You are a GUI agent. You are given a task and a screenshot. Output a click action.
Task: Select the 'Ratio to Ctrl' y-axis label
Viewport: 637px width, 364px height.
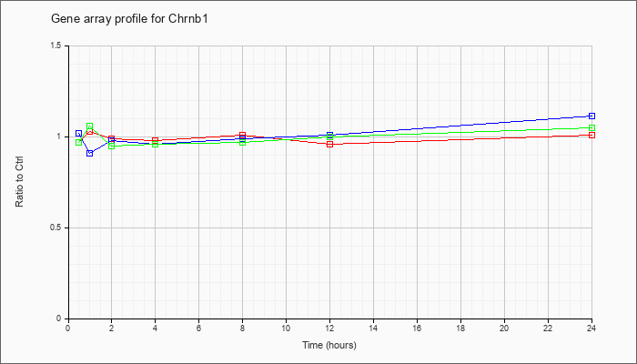tap(20, 182)
